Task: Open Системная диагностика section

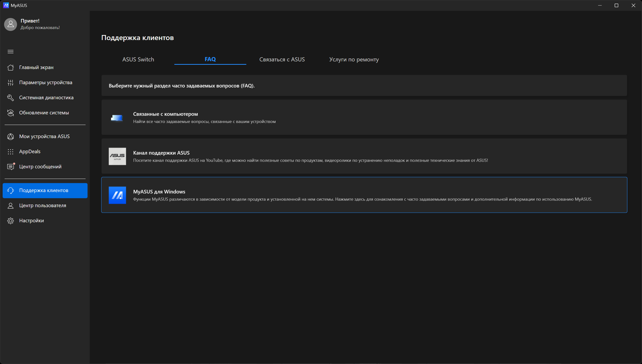Action: pyautogui.click(x=45, y=98)
